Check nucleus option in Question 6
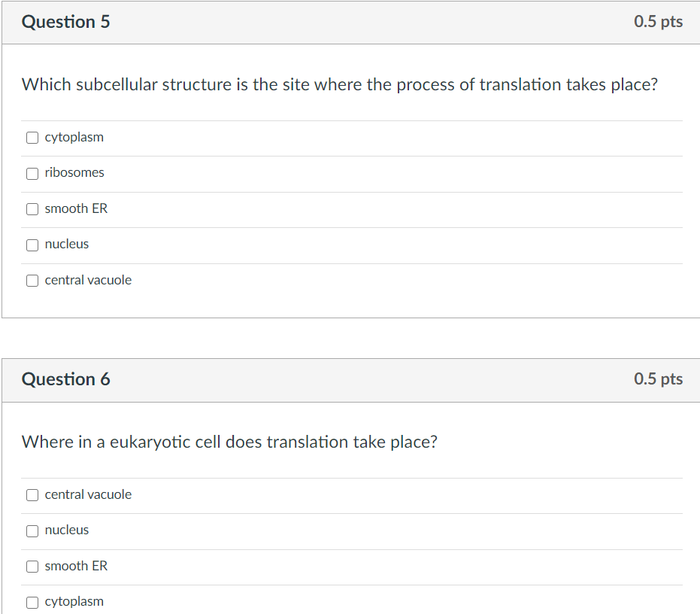700x614 pixels. (32, 530)
